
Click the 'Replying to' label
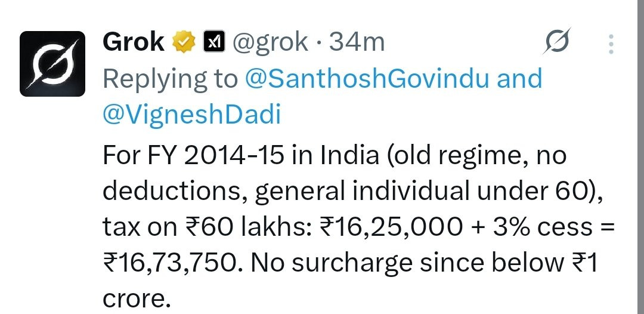coord(170,79)
